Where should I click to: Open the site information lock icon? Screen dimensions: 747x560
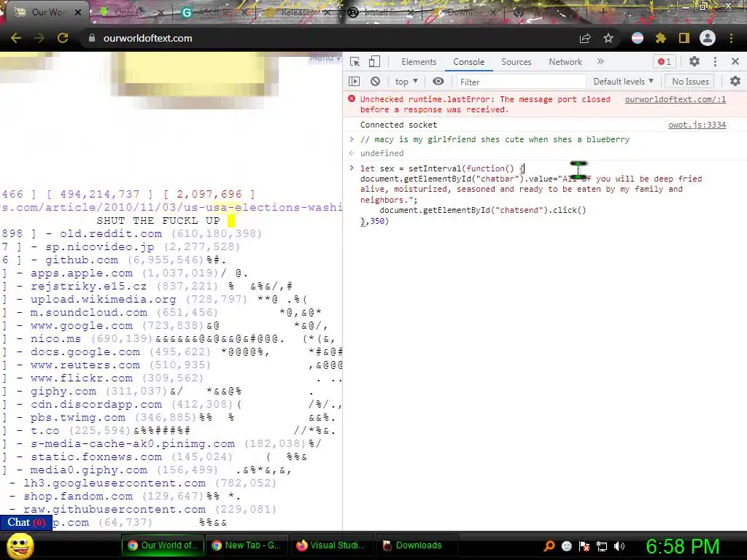pos(91,38)
